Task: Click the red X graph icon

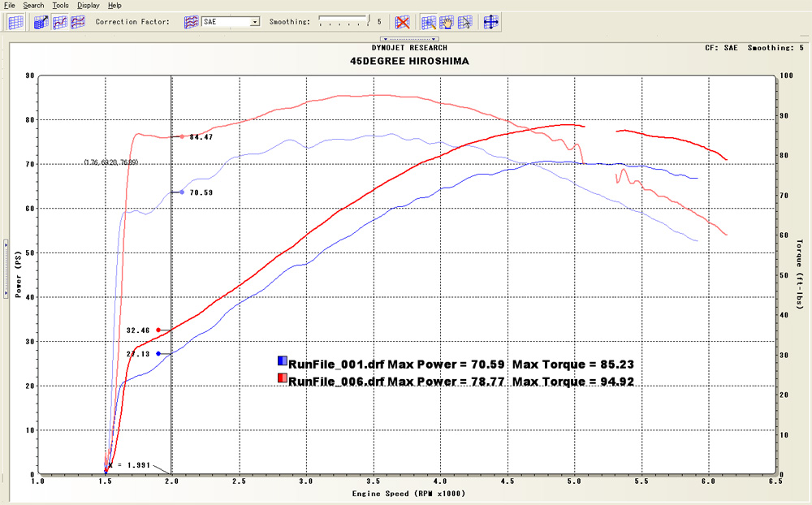Action: click(402, 22)
